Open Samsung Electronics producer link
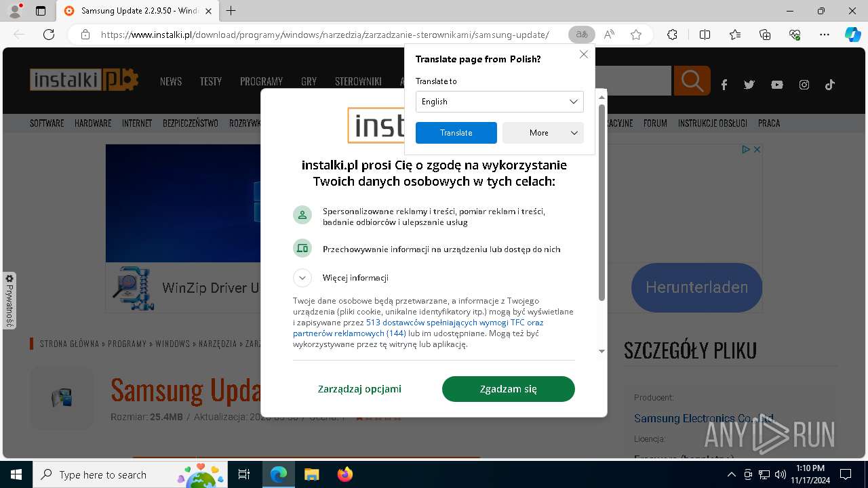The width and height of the screenshot is (868, 488). click(x=704, y=418)
